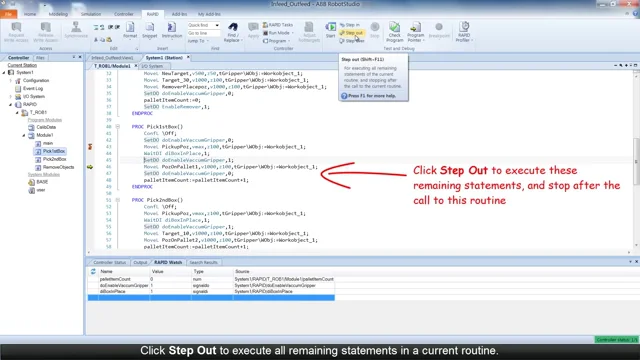The width and height of the screenshot is (640, 360).
Task: Select Configuration in controller tree
Action: point(36,80)
